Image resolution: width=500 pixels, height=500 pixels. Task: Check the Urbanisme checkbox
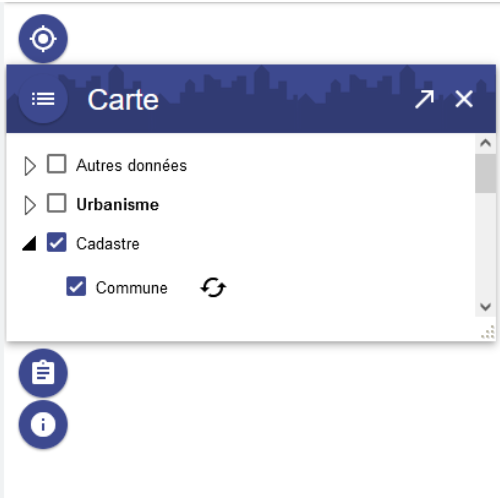pos(57,203)
